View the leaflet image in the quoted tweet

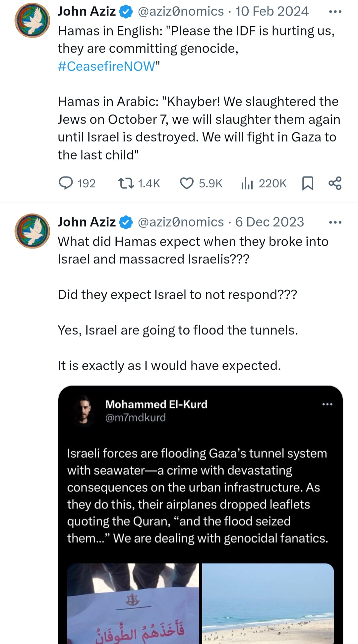pos(133,603)
